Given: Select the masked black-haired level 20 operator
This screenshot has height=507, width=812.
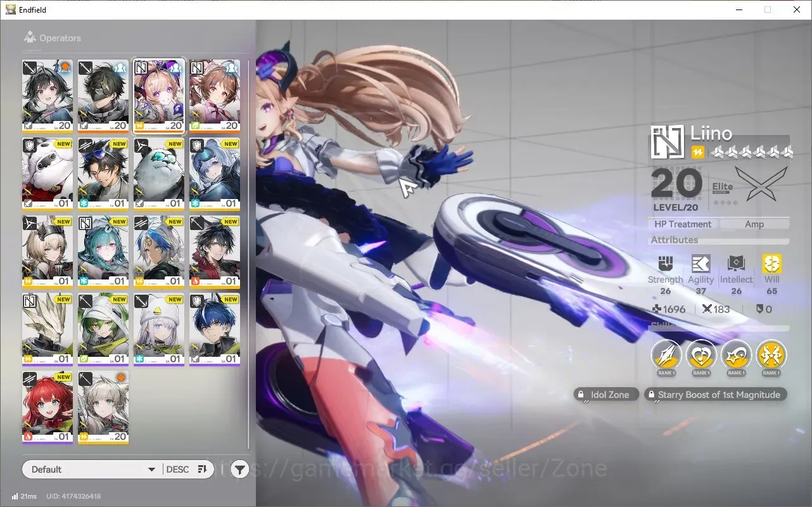Looking at the screenshot, I should pyautogui.click(x=103, y=96).
